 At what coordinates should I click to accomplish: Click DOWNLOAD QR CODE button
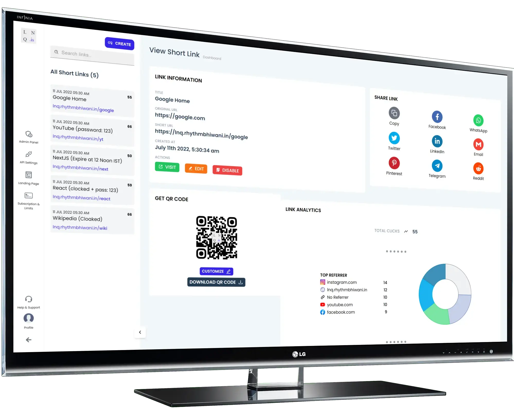[x=216, y=282]
